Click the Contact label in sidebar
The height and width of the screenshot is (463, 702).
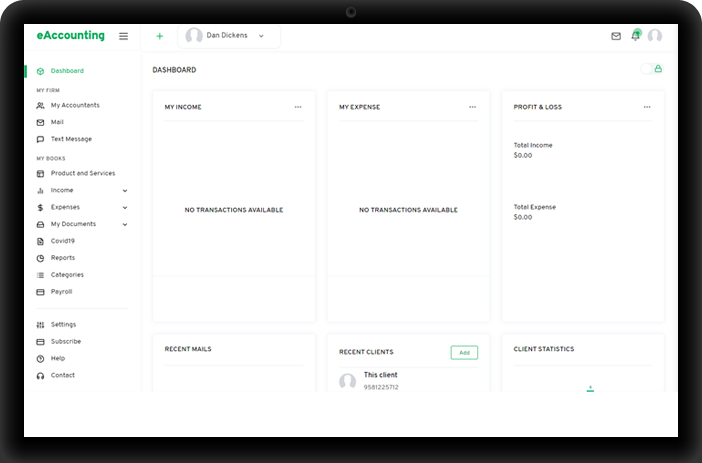pyautogui.click(x=63, y=375)
